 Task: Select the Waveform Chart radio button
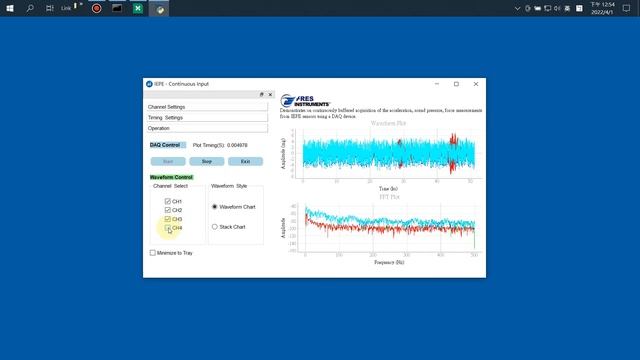(215, 207)
